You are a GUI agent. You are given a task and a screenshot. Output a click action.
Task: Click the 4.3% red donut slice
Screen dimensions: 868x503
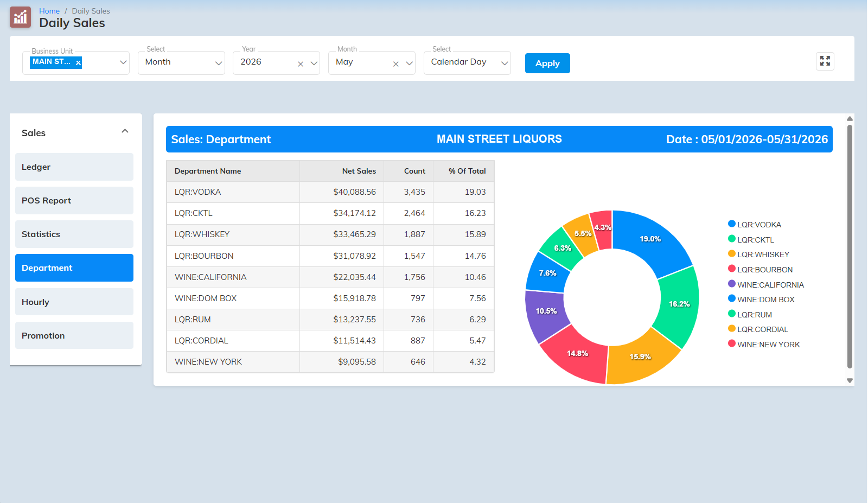[x=603, y=228]
